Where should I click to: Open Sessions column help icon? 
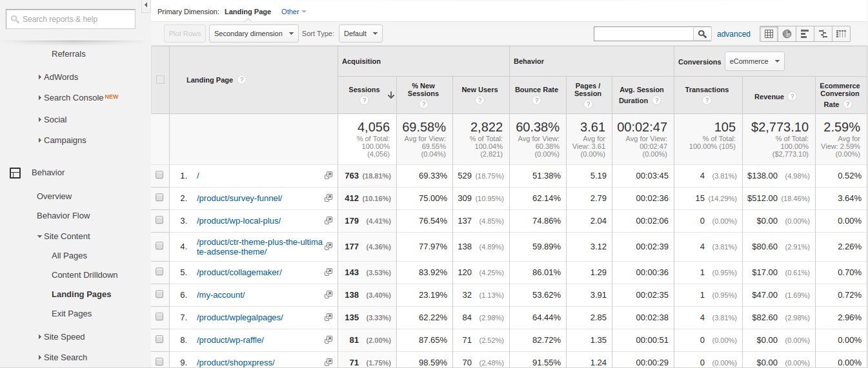click(x=364, y=101)
